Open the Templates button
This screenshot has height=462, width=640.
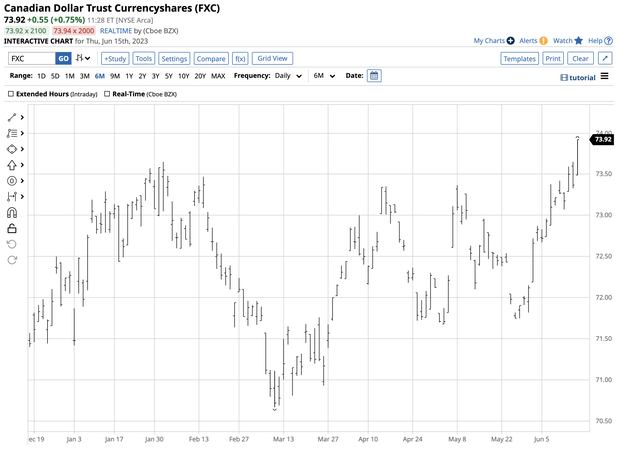click(x=519, y=58)
